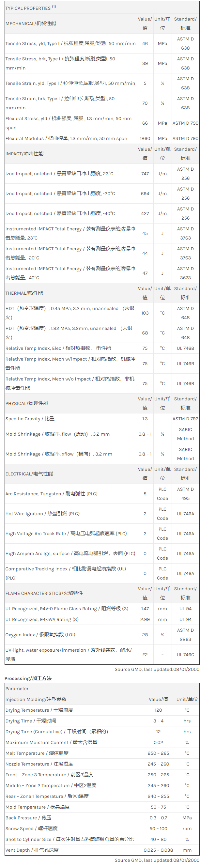
Task: Click the 1860 MPa value cell
Action: (x=145, y=138)
